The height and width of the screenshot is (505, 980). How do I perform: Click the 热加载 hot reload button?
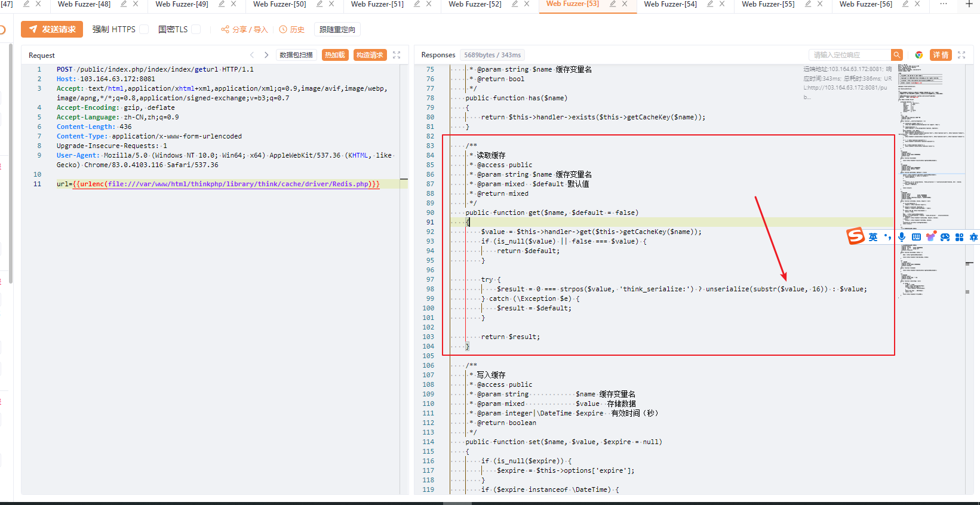(x=335, y=55)
